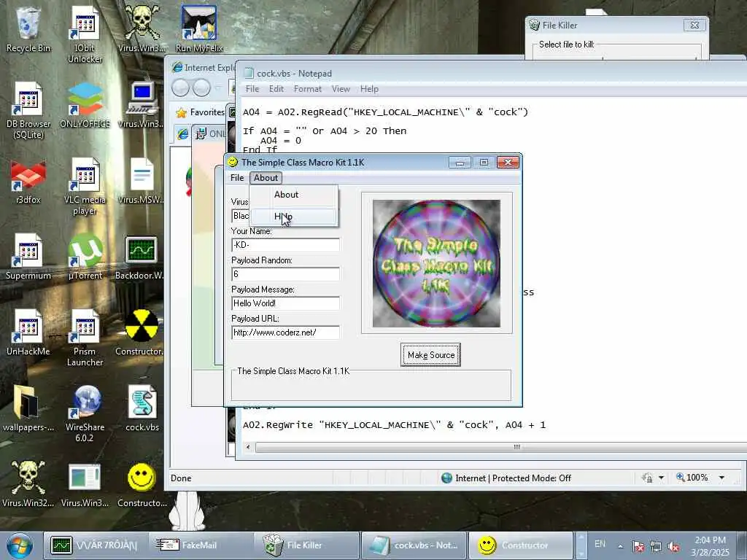Open Notepad's View menu
This screenshot has height=560, width=747.
[341, 89]
